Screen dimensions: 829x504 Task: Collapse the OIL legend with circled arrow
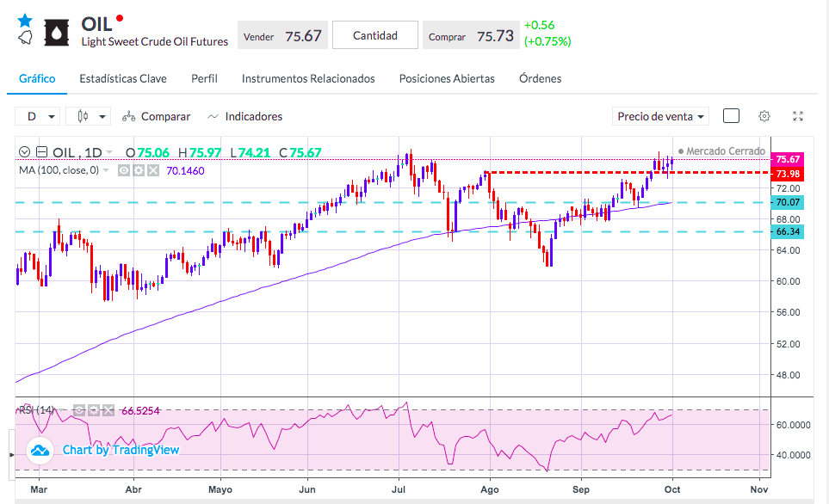coord(24,153)
